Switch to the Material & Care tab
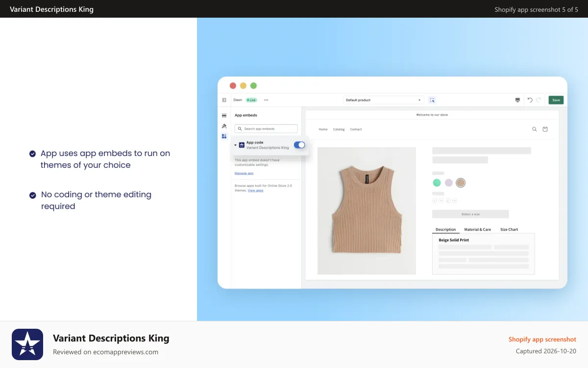Screen dimensions: 588x368 478,230
